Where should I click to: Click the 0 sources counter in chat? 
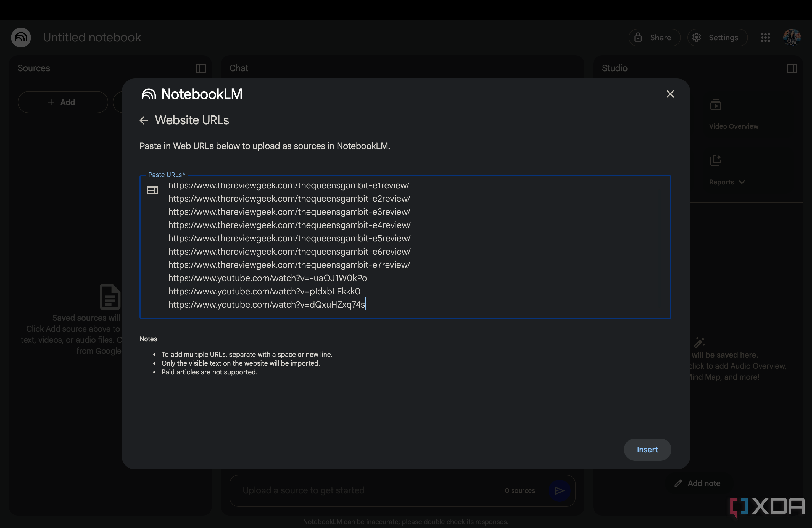pyautogui.click(x=520, y=490)
